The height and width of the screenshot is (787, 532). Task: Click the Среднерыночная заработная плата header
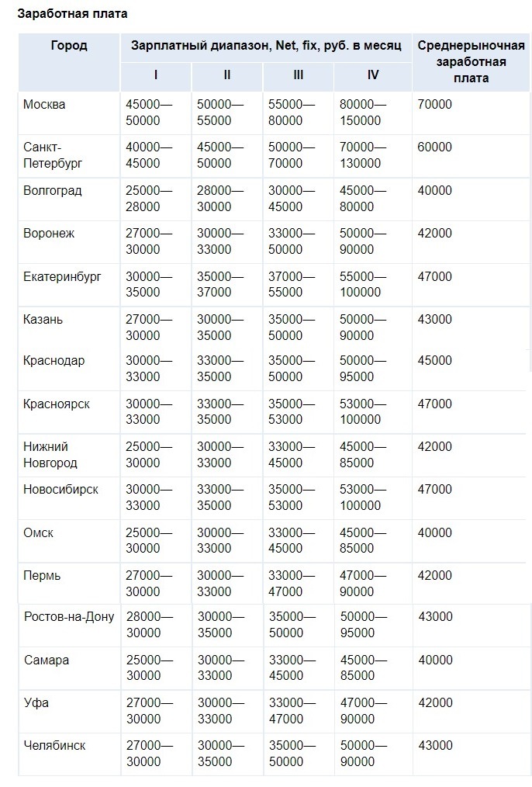[471, 62]
